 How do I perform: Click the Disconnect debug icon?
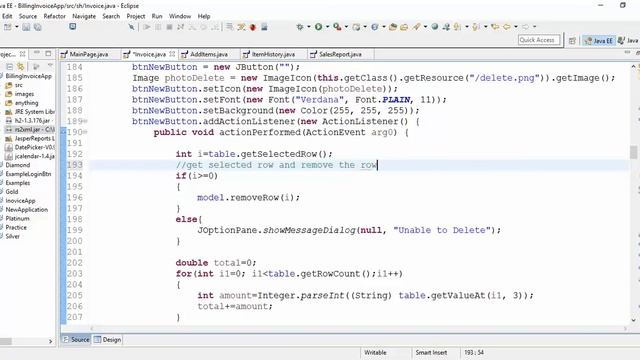(x=180, y=27)
